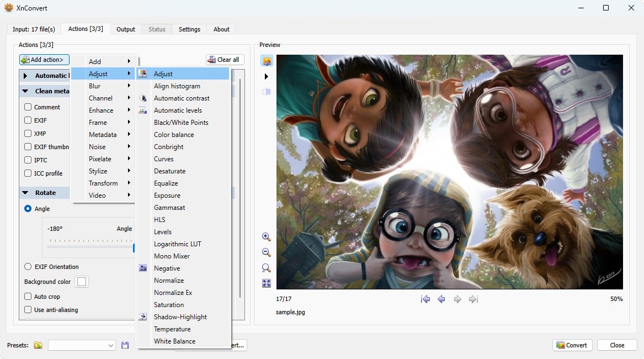Viewport: 644px width, 359px height.
Task: Enable Auto crop checkbox
Action: click(28, 296)
